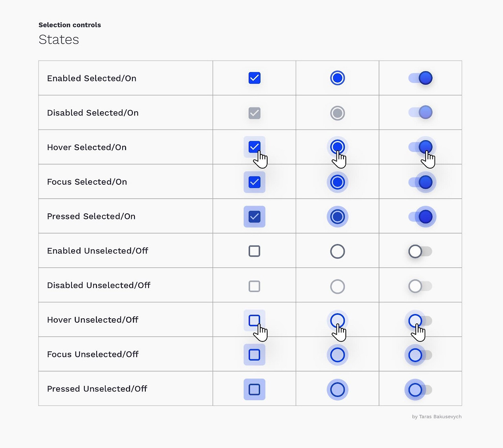
Task: Select the Focus Selected/On radio button
Action: click(337, 182)
